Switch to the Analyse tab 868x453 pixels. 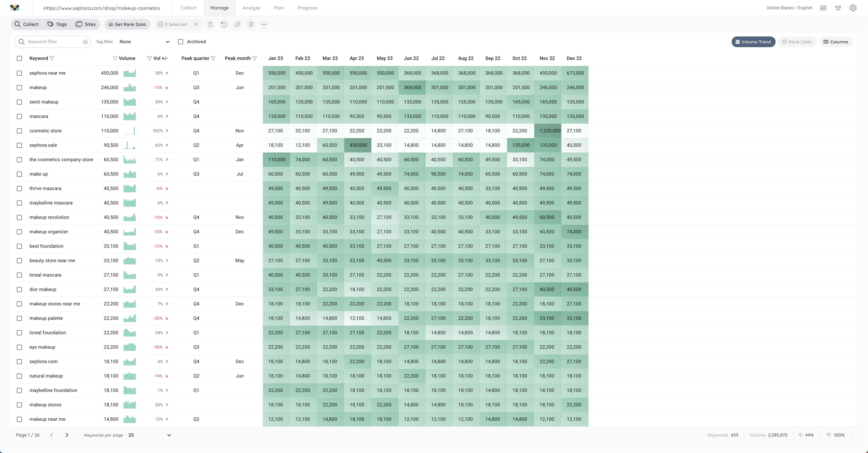pyautogui.click(x=251, y=8)
